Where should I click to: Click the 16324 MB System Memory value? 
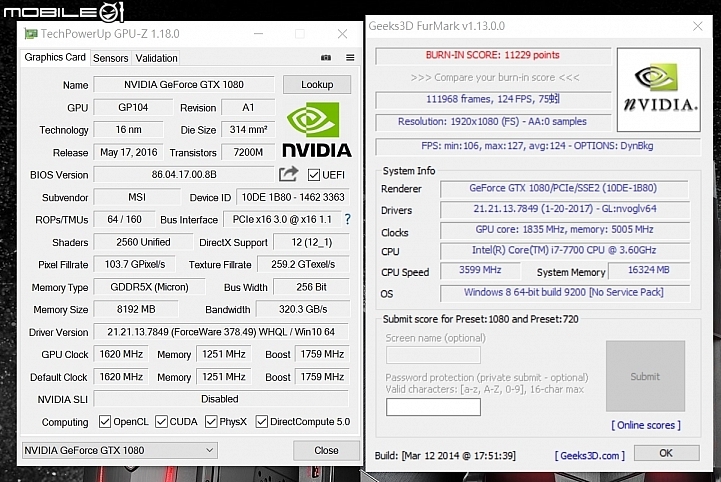tap(649, 270)
